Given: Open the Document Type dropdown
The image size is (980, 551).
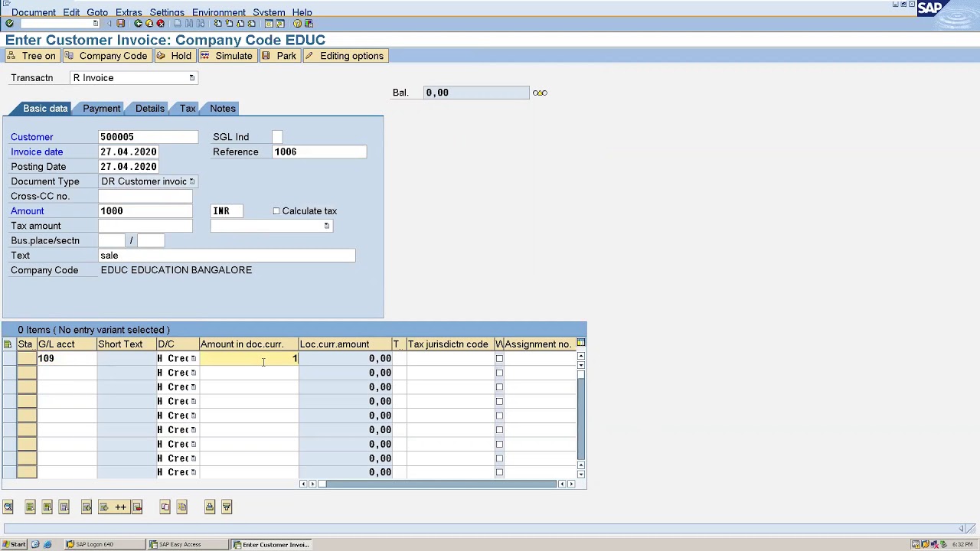Looking at the screenshot, I should 192,181.
